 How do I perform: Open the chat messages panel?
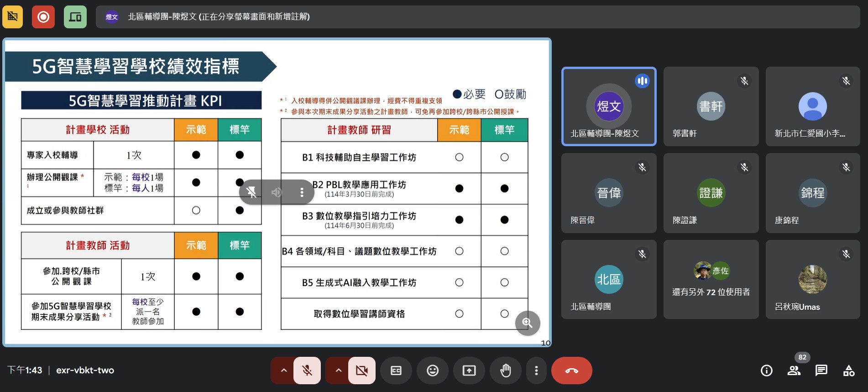[x=821, y=371]
